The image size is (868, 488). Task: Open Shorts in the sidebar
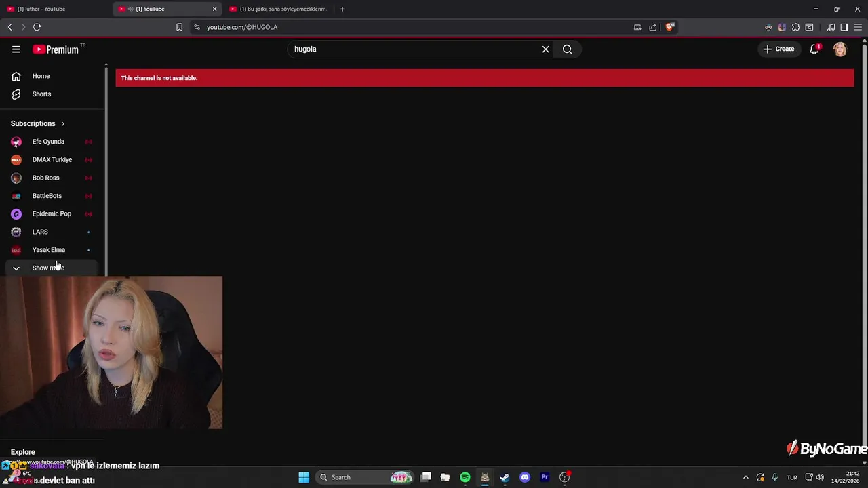[x=52, y=94]
